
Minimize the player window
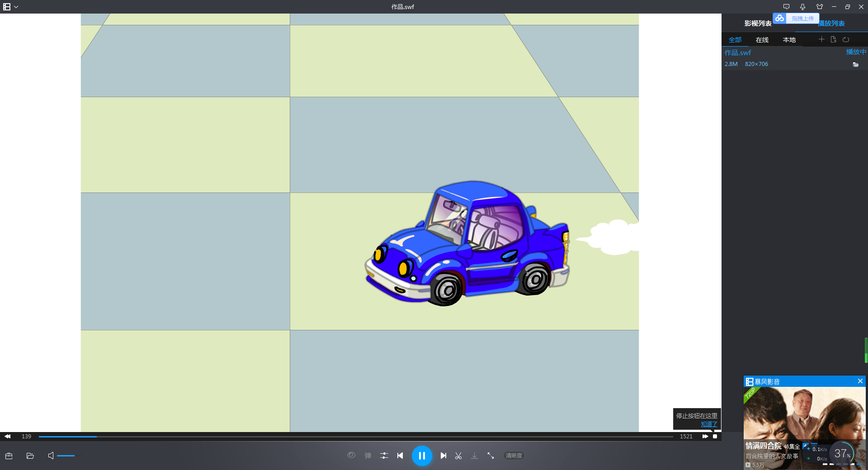pos(834,7)
